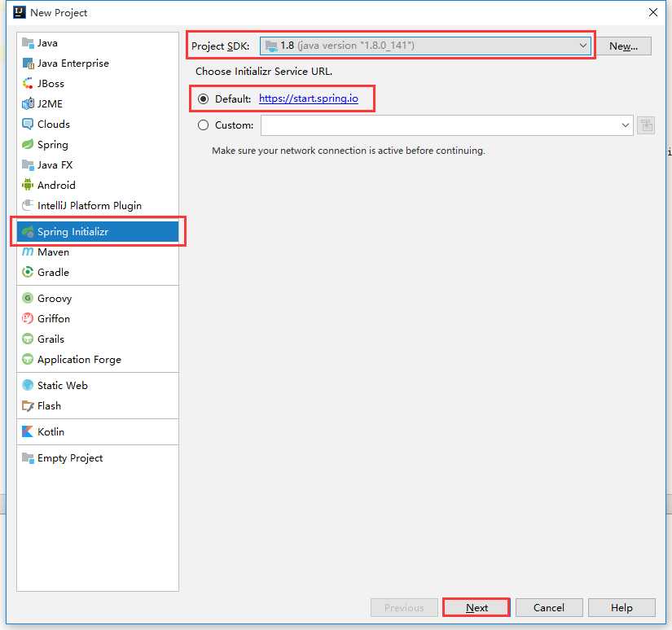Select Empty Project label
The image size is (672, 630).
click(x=70, y=457)
